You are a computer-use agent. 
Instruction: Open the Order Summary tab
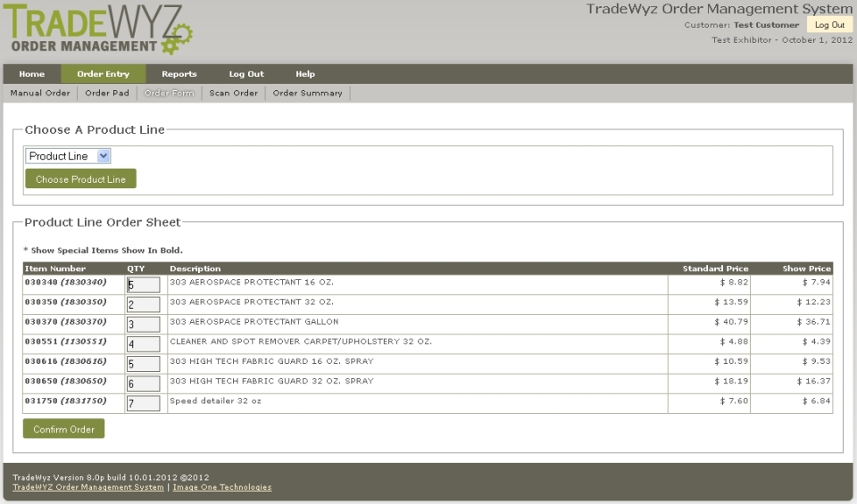pyautogui.click(x=307, y=93)
